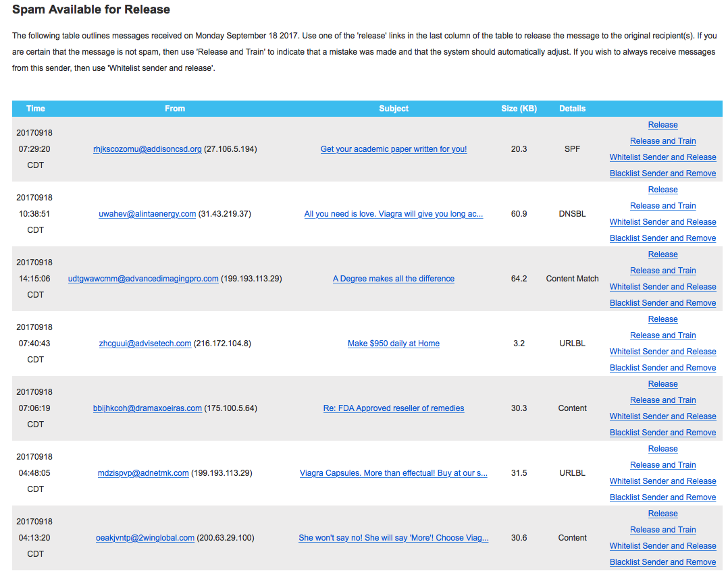The width and height of the screenshot is (728, 573).
Task: Click Release for advisetech.com message
Action: [x=662, y=320]
